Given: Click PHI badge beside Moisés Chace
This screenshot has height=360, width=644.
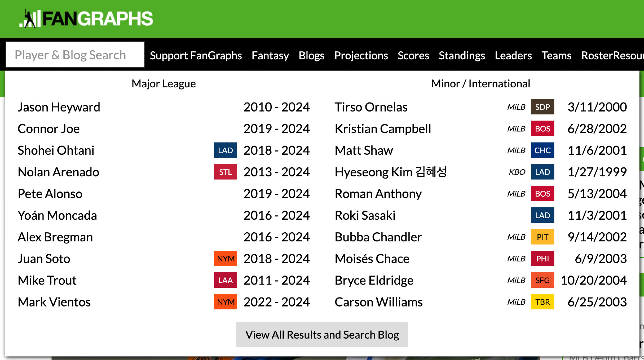Looking at the screenshot, I should click(x=543, y=258).
